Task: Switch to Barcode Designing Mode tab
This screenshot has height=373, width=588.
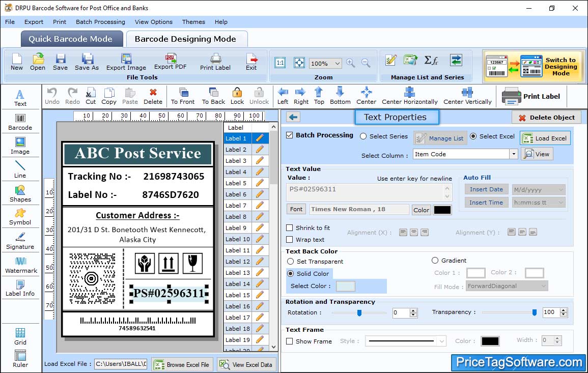Action: click(x=186, y=39)
